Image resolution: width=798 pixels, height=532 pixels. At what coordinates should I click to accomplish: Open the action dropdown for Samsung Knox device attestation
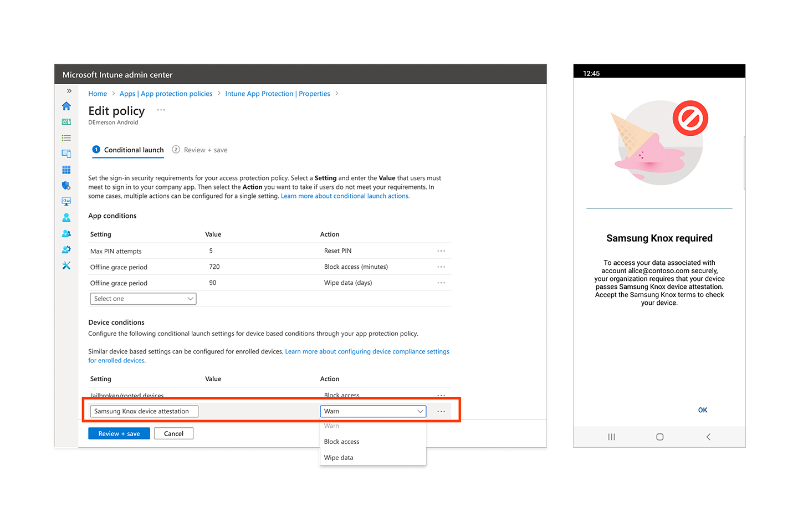coord(372,411)
